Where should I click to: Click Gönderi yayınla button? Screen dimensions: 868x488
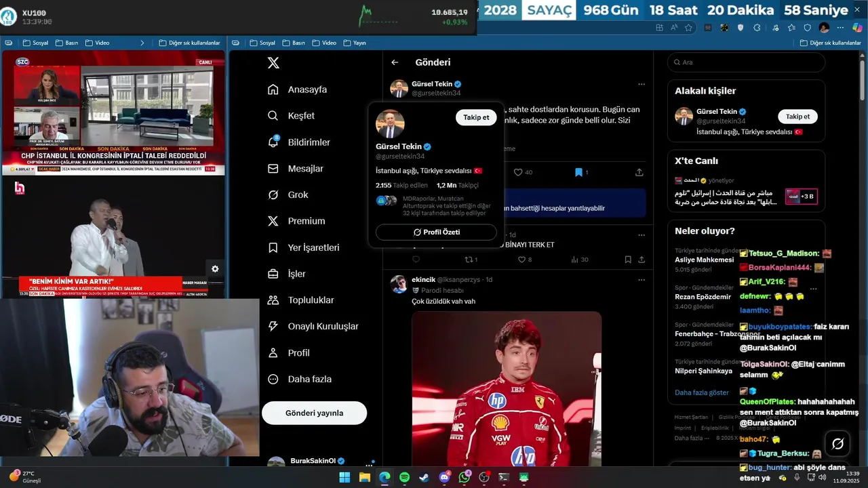tap(314, 413)
